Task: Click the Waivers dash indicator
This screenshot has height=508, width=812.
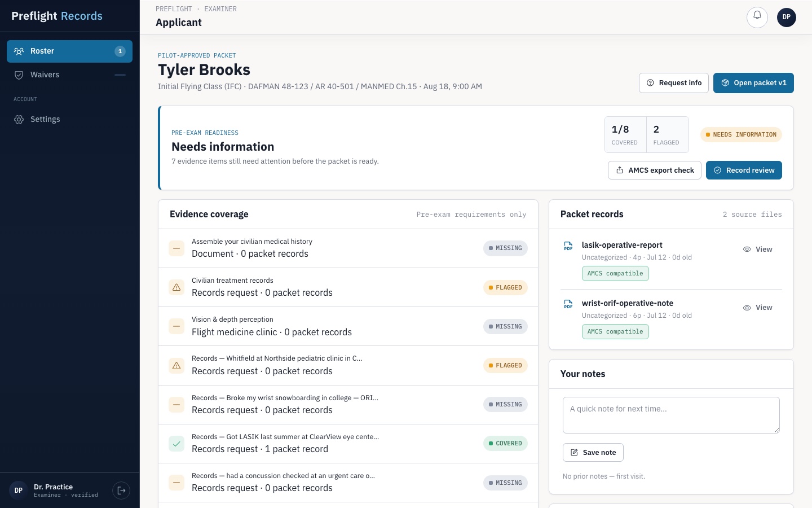Action: point(120,75)
